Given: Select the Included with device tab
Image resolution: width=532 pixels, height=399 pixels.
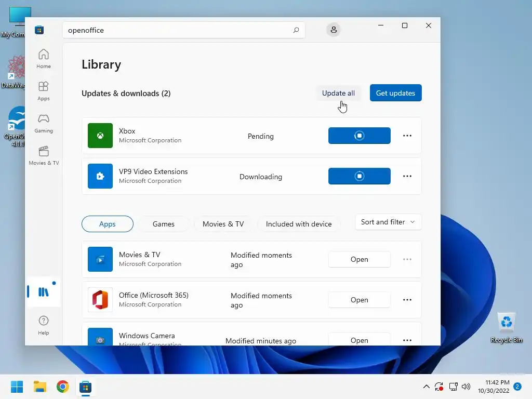Looking at the screenshot, I should (x=299, y=224).
